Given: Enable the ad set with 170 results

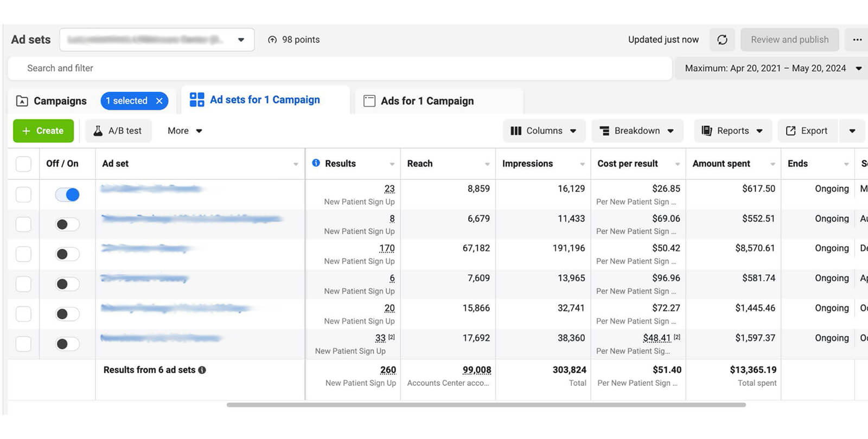Looking at the screenshot, I should [67, 254].
